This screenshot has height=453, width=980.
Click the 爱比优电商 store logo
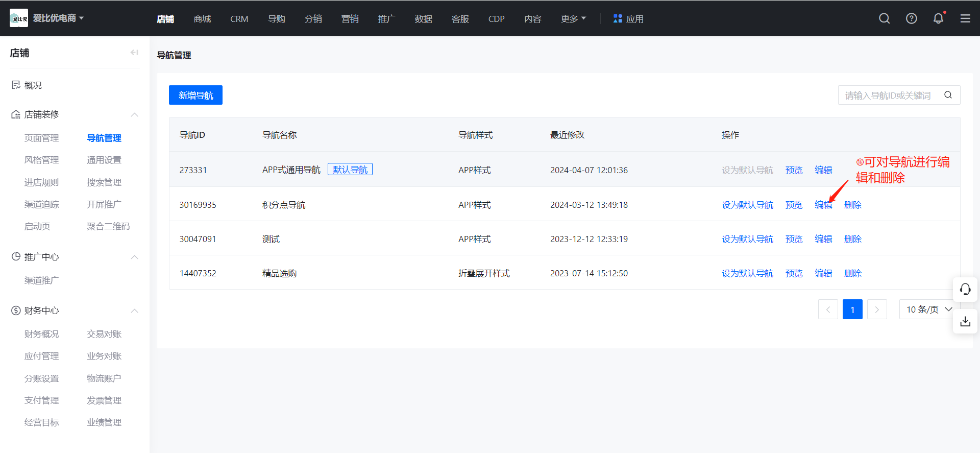coord(19,18)
